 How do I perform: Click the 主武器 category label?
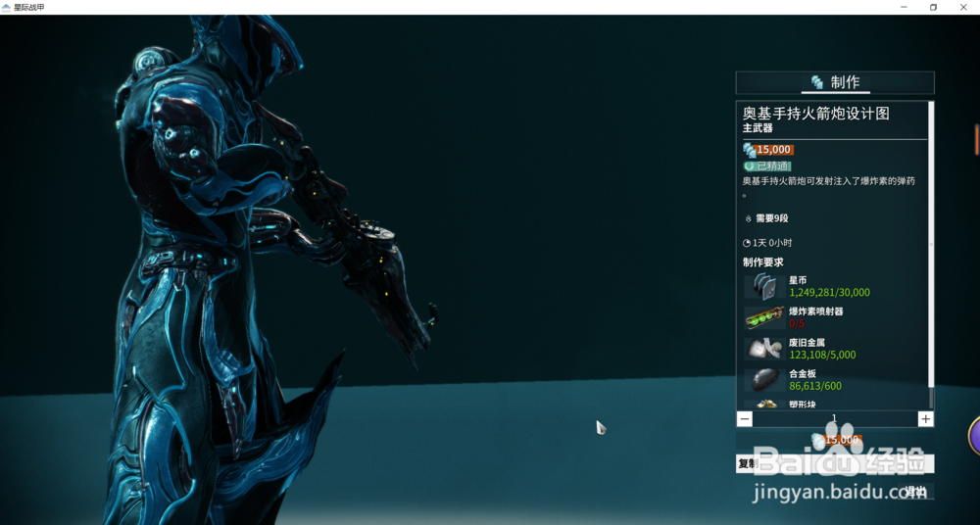tap(758, 128)
